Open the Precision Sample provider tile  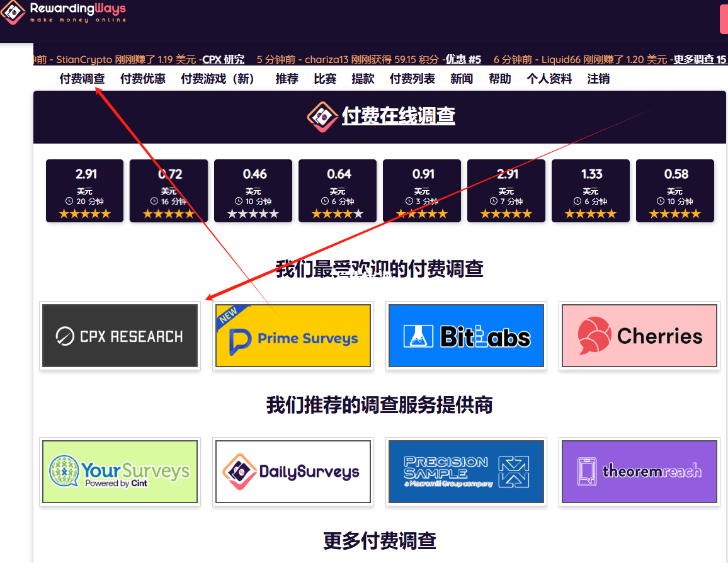point(466,472)
